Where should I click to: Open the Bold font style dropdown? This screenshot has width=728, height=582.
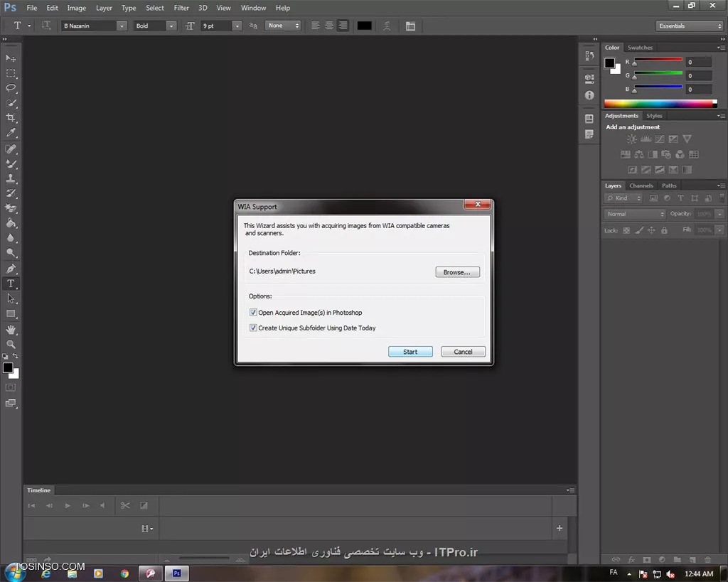(171, 26)
